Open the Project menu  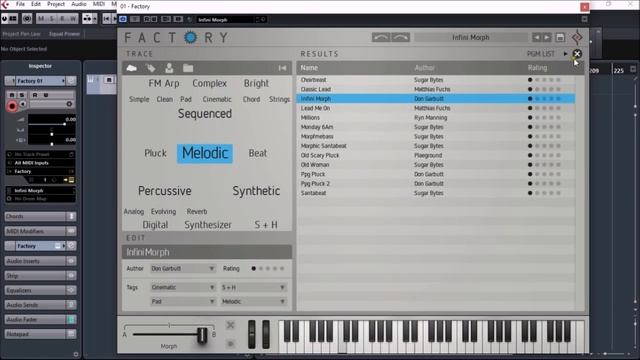(56, 4)
